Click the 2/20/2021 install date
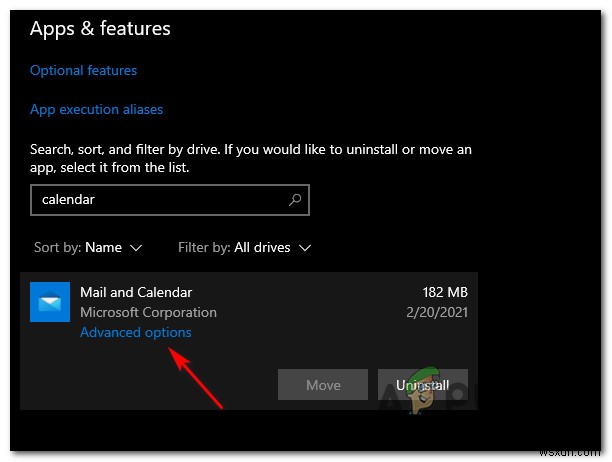The height and width of the screenshot is (462, 612). pyautogui.click(x=437, y=312)
